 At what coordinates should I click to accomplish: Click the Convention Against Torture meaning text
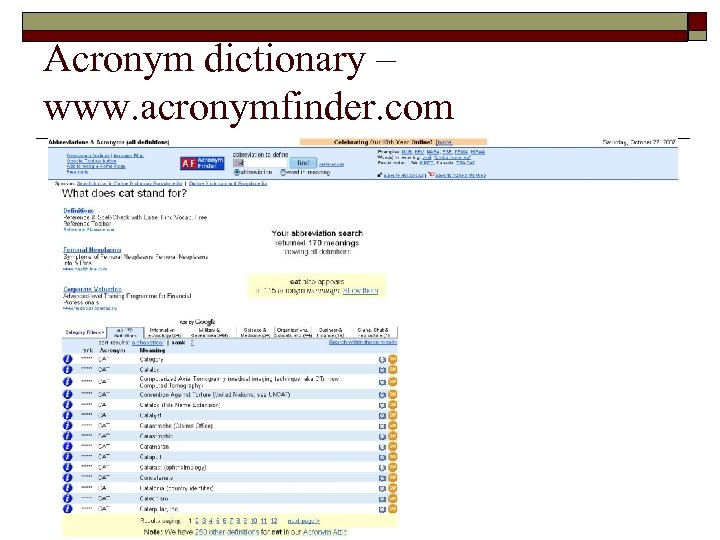point(215,394)
